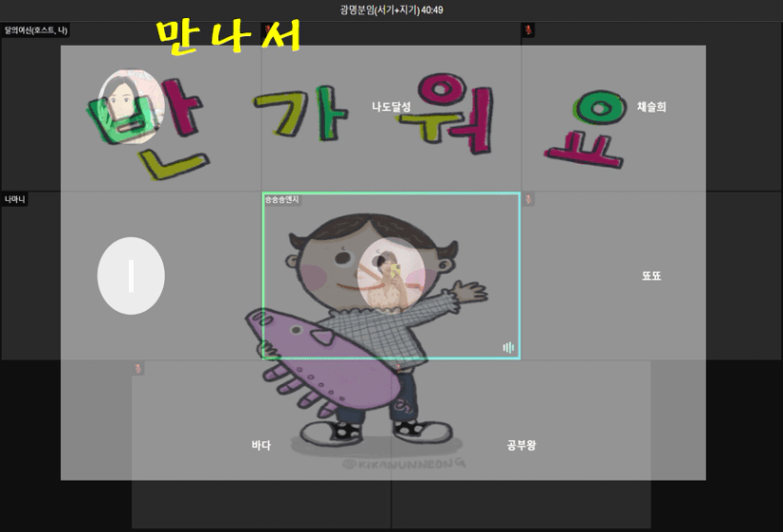
Task: Click the muted microphone icon on 바다's tile
Action: (x=138, y=369)
